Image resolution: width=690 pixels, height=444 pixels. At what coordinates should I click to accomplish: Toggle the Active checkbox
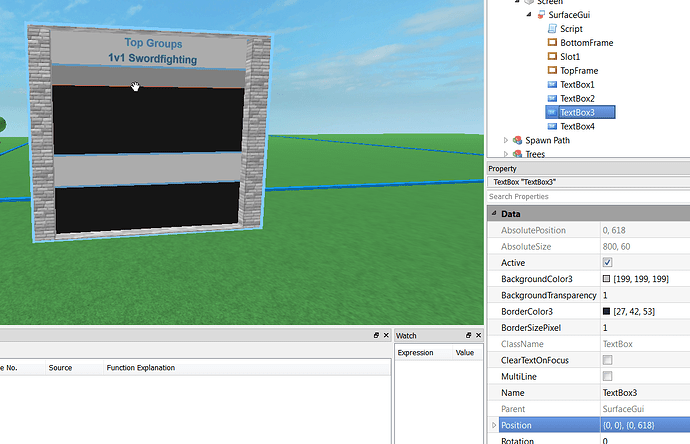607,263
